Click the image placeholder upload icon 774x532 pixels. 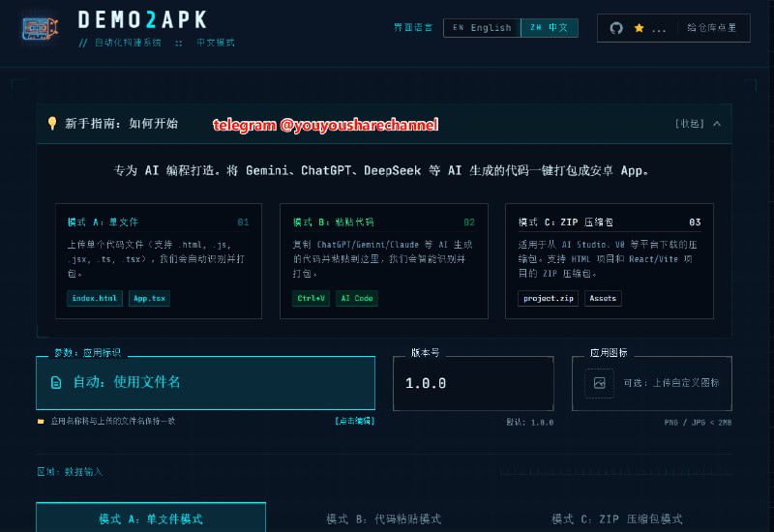pyautogui.click(x=599, y=382)
